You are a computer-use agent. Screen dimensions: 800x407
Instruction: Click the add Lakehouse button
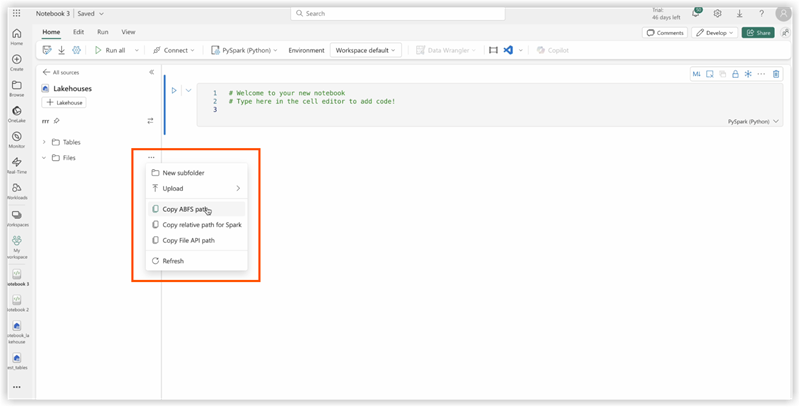pyautogui.click(x=63, y=103)
